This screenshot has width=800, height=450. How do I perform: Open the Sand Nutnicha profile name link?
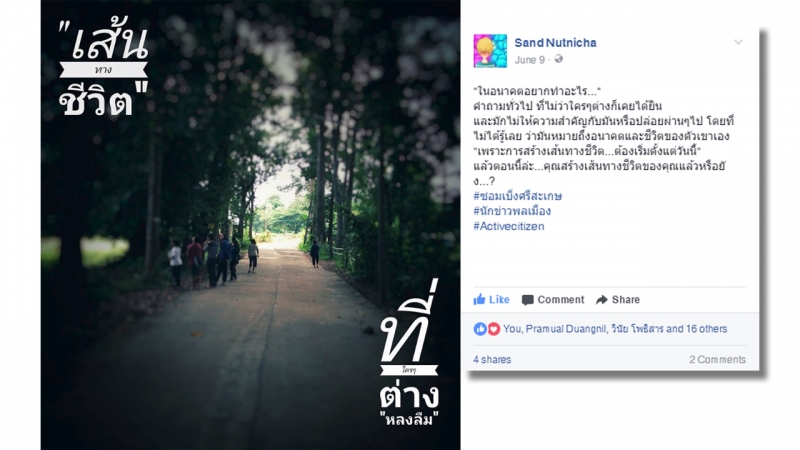[555, 43]
